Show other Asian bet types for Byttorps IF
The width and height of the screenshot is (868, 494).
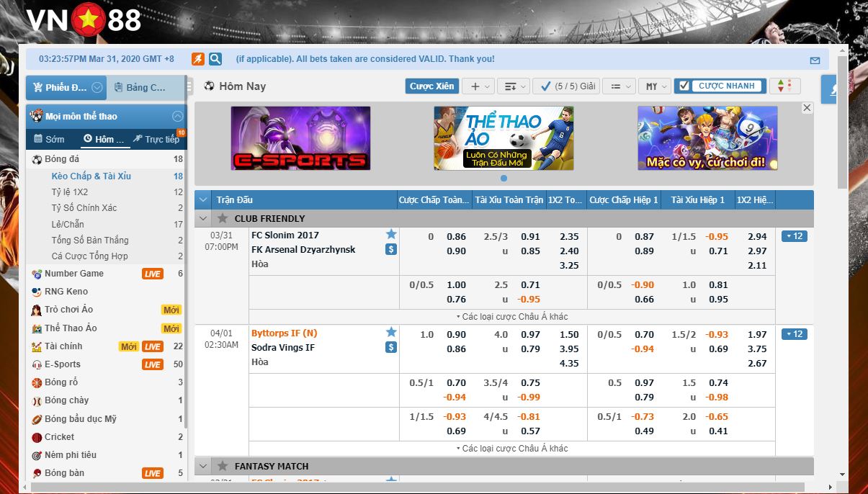point(512,449)
